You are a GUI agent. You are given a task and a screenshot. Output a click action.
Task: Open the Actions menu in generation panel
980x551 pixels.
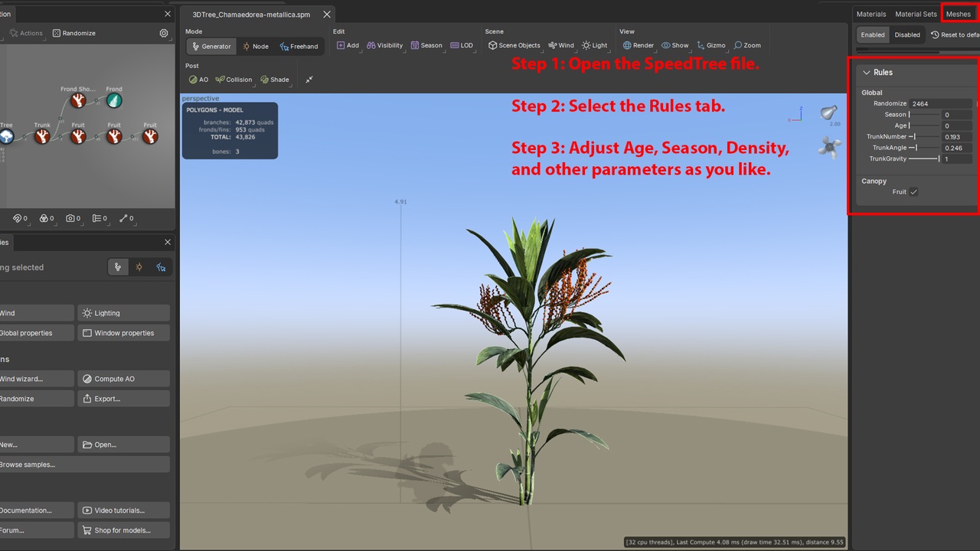coord(26,33)
